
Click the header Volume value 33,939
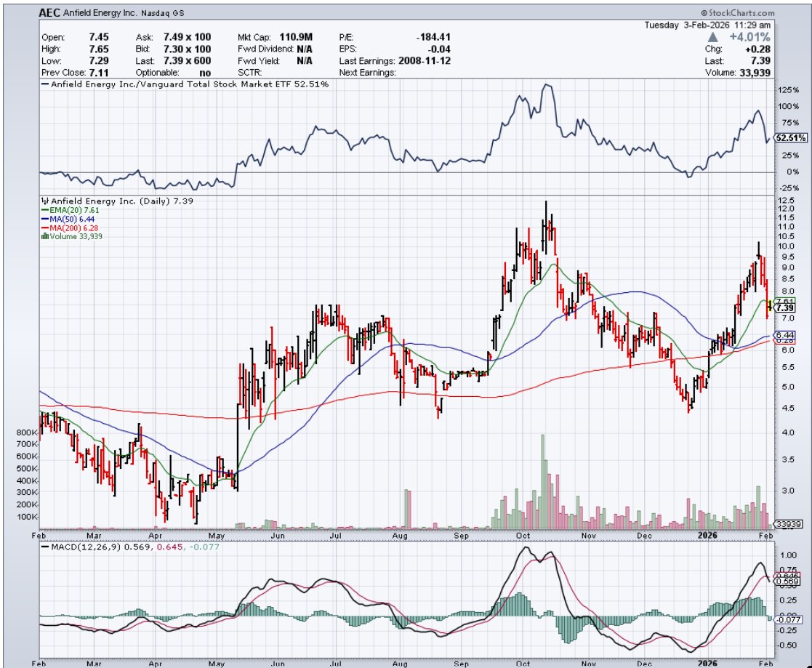[x=755, y=73]
